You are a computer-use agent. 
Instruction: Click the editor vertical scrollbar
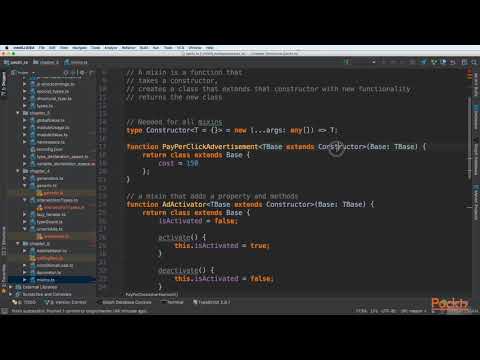click(470, 137)
